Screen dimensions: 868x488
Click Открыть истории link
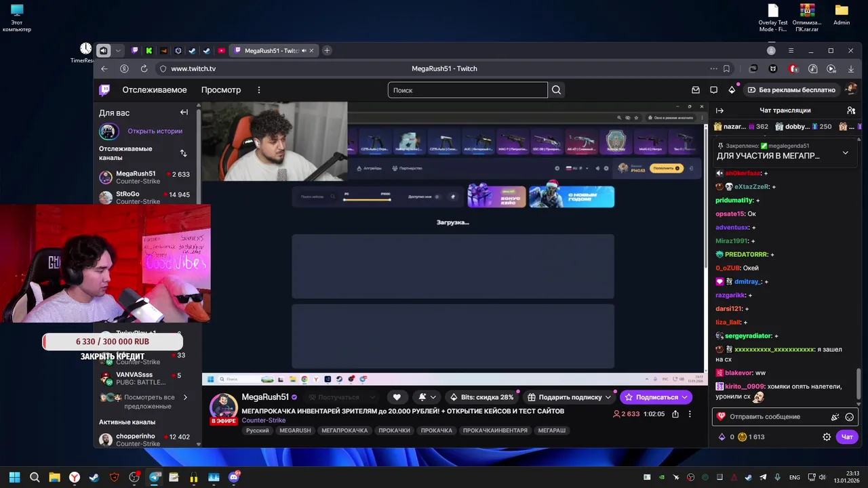155,131
